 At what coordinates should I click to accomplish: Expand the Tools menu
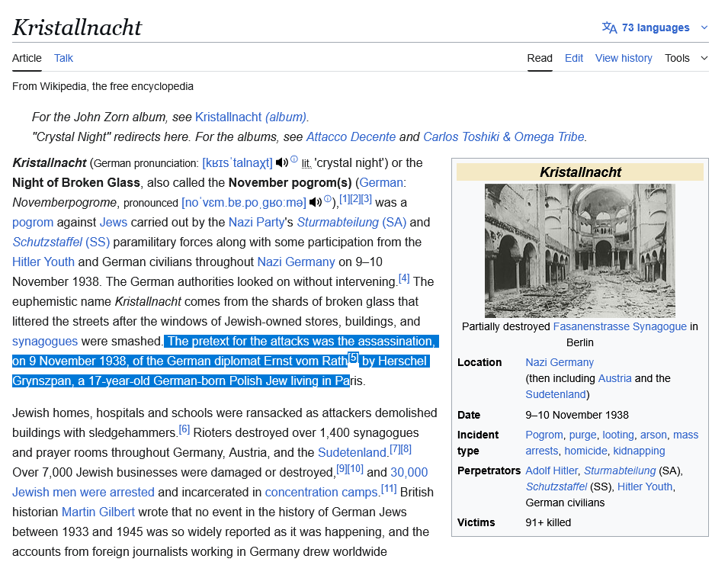(x=685, y=58)
